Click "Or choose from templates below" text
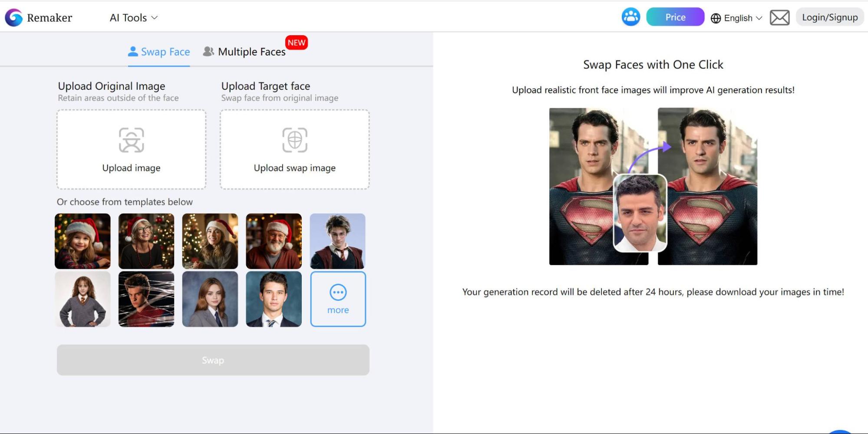 125,202
